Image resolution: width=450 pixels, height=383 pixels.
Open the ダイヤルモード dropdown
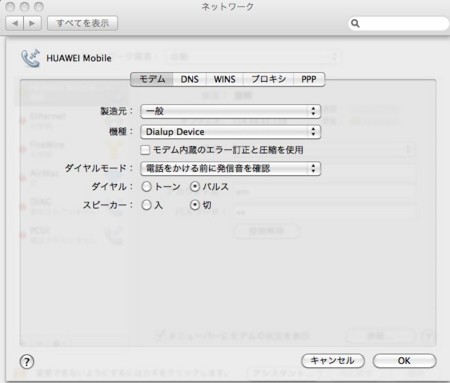pos(231,169)
